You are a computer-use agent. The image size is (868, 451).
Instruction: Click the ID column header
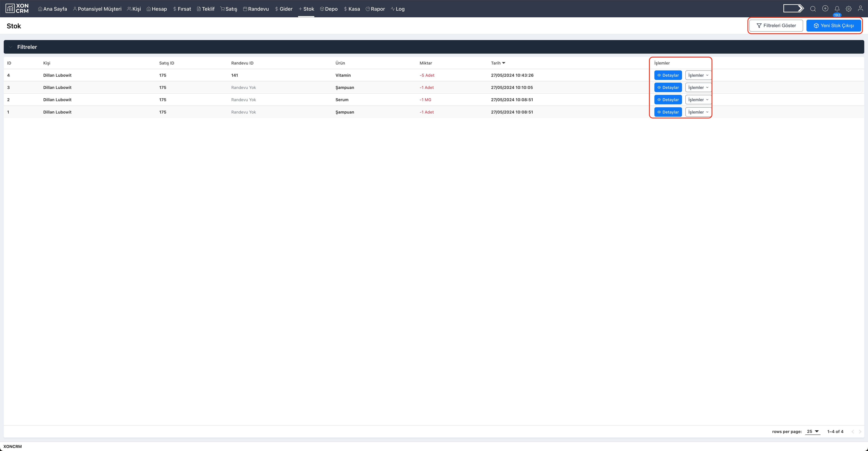click(x=9, y=63)
